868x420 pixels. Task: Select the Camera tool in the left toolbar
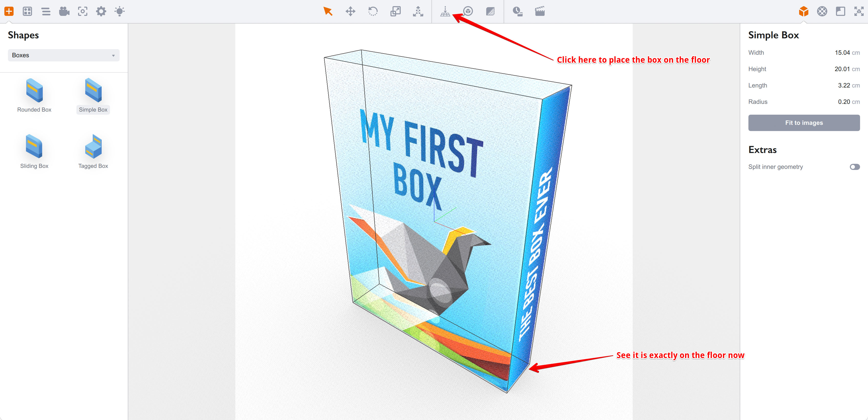(64, 11)
